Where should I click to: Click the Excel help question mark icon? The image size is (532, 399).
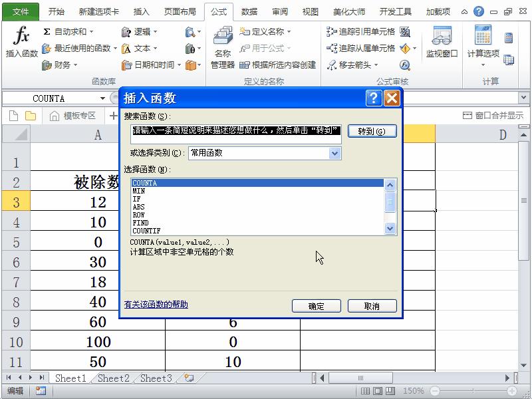pyautogui.click(x=478, y=11)
